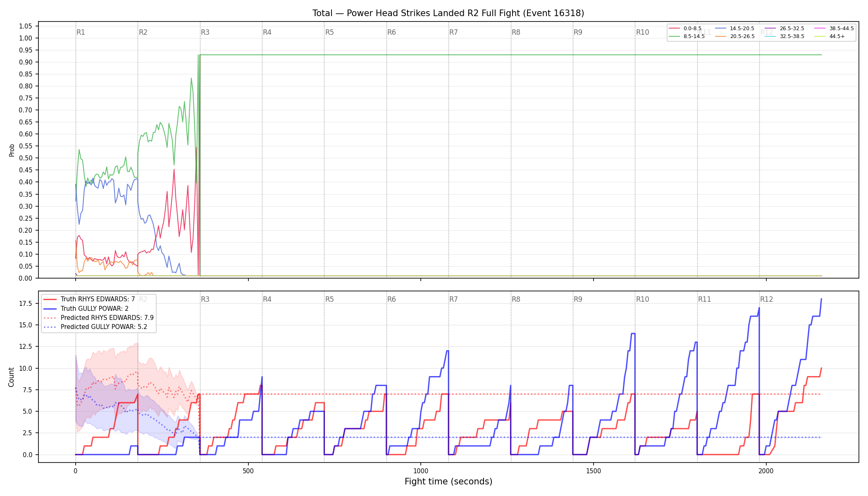
Task: Click the R6 marker in top chart
Action: [x=391, y=32]
